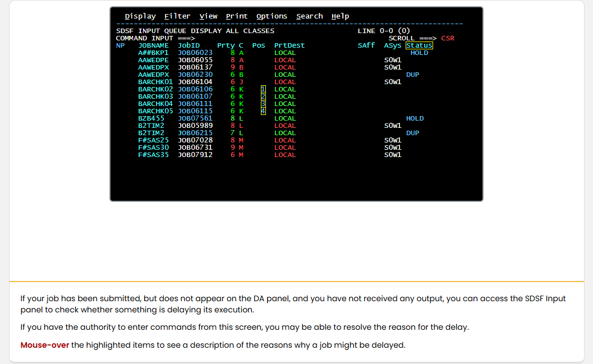Image resolution: width=593 pixels, height=364 pixels.
Task: Select job ID JOB06215
Action: 195,133
